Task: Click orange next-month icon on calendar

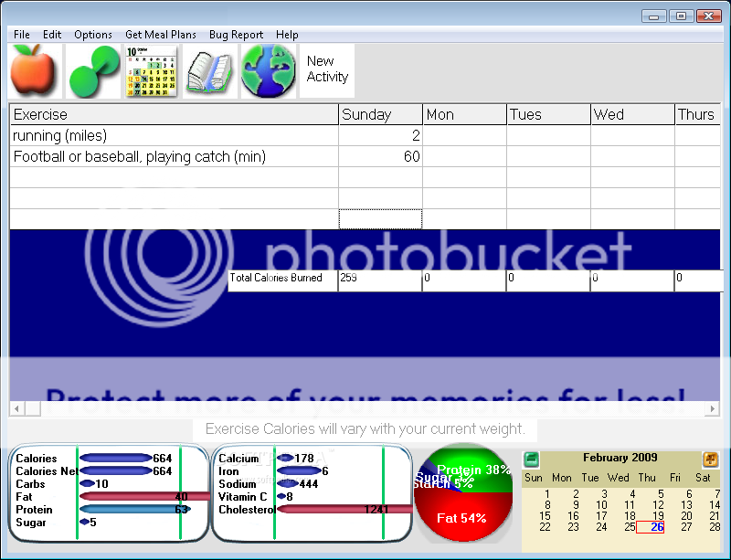Action: [x=710, y=459]
